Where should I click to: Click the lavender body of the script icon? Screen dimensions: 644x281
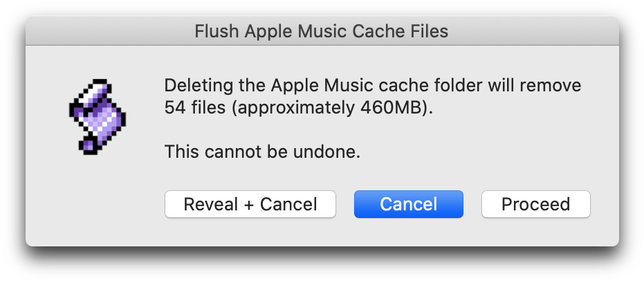coord(102,118)
